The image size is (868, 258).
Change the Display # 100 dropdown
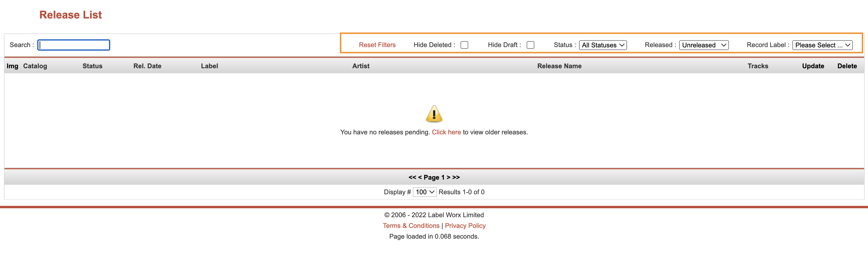pyautogui.click(x=424, y=192)
